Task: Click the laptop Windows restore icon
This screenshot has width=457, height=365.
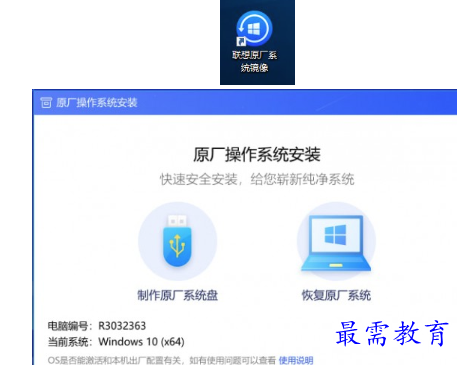Action: pos(336,243)
